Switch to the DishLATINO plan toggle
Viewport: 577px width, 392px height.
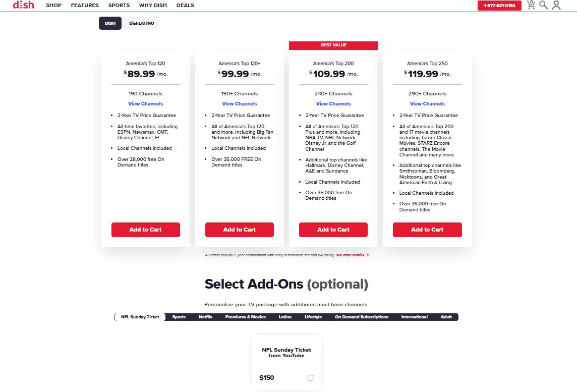pos(142,23)
